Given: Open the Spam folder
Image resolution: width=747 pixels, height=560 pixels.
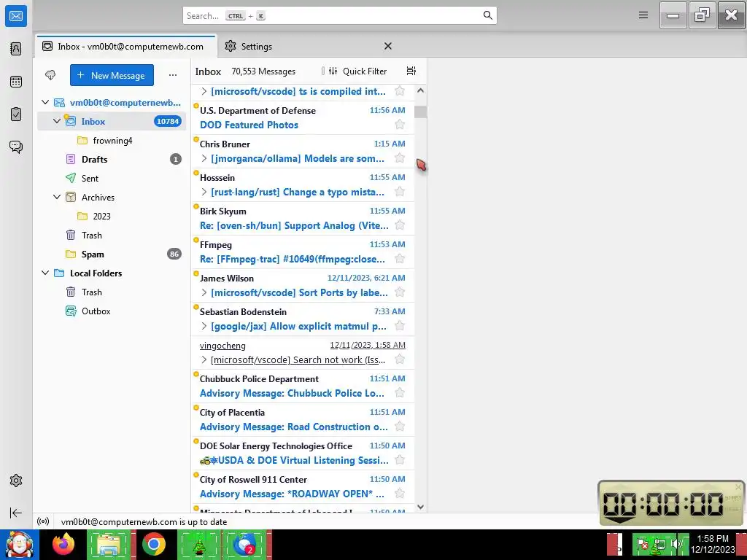Looking at the screenshot, I should click(x=112, y=254).
